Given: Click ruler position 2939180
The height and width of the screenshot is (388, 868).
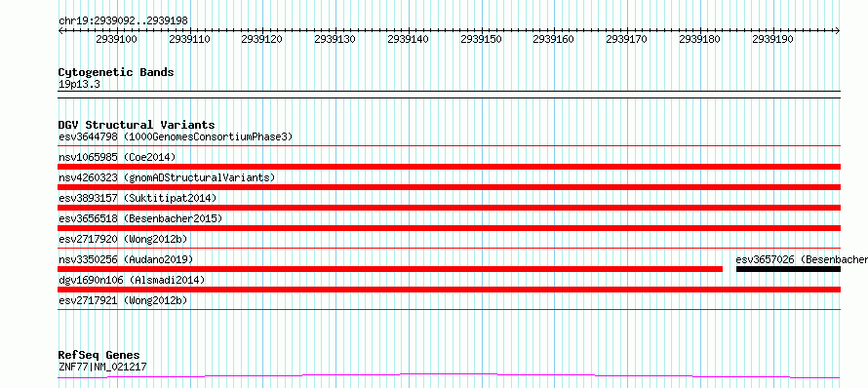Looking at the screenshot, I should (x=699, y=39).
